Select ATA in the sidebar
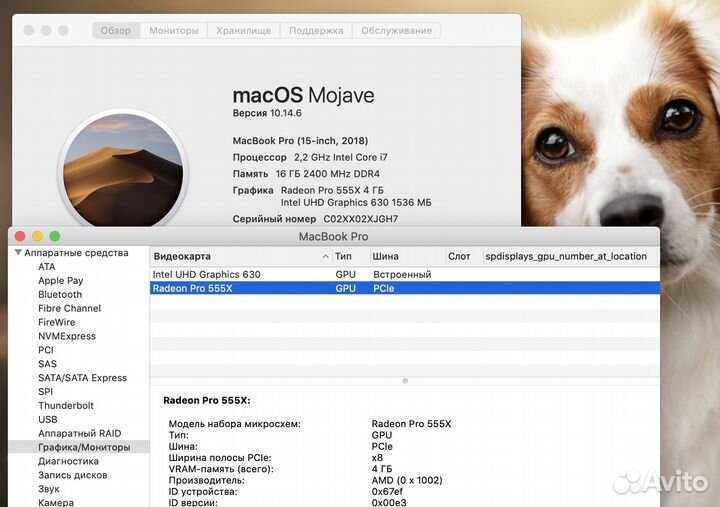 coord(47,267)
